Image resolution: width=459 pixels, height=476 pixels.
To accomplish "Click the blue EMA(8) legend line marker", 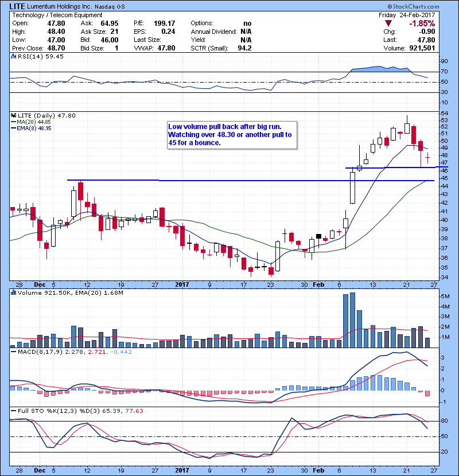I will tap(13, 128).
